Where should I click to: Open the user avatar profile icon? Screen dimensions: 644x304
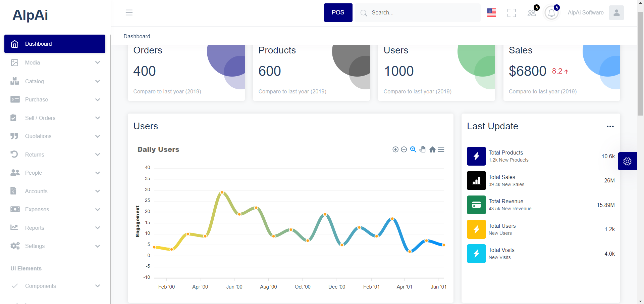pos(616,13)
